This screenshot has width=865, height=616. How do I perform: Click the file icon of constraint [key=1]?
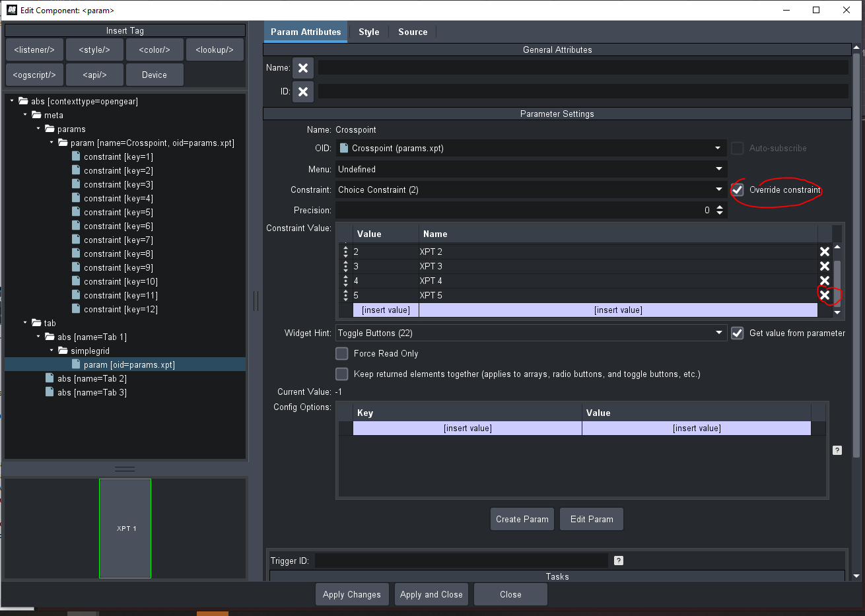point(77,156)
